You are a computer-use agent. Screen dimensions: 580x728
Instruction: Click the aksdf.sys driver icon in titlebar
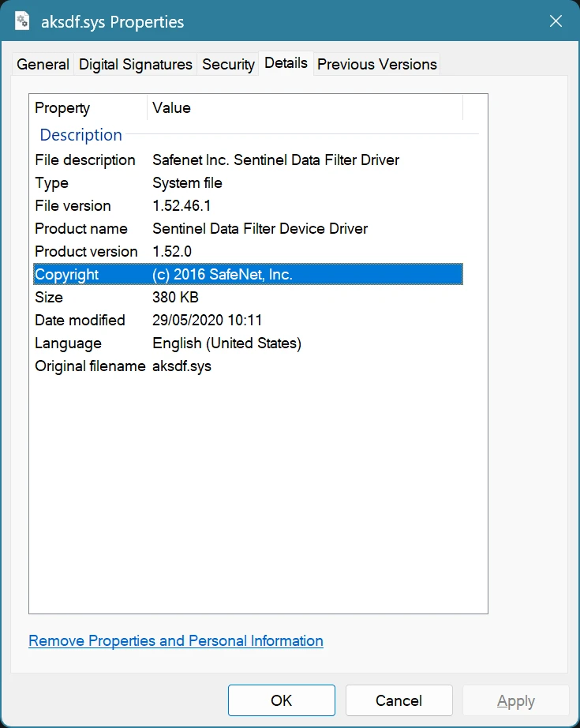(21, 21)
